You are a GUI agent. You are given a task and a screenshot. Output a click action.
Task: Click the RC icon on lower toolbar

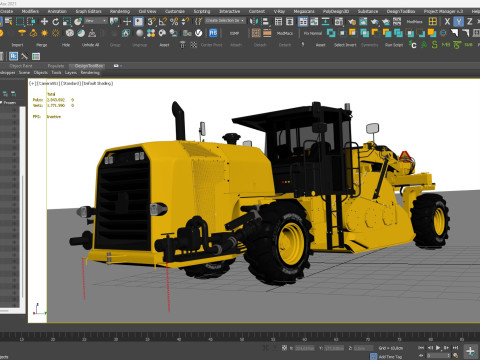pos(13,56)
